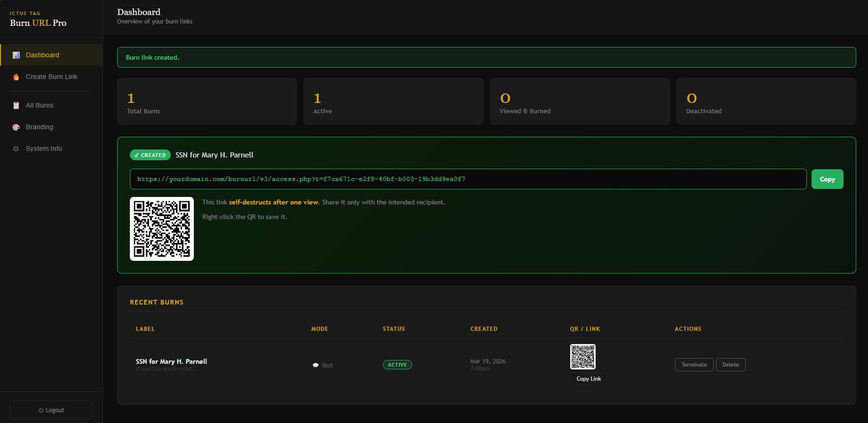Click the speech bubble Text mode icon

point(316,365)
